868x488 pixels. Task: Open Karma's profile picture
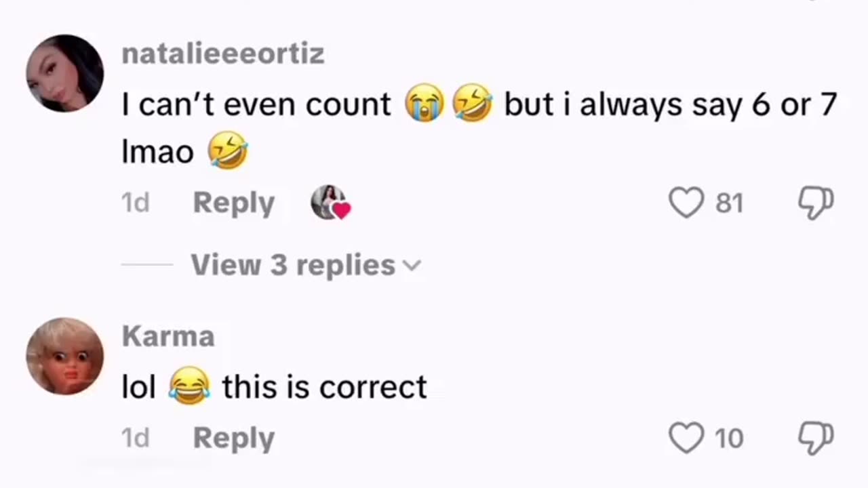tap(65, 357)
